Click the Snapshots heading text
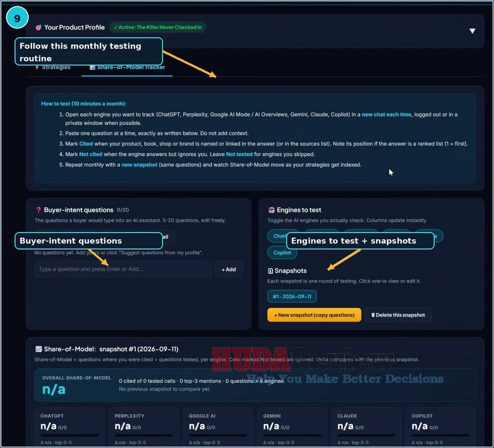The width and height of the screenshot is (494, 448). (x=290, y=271)
